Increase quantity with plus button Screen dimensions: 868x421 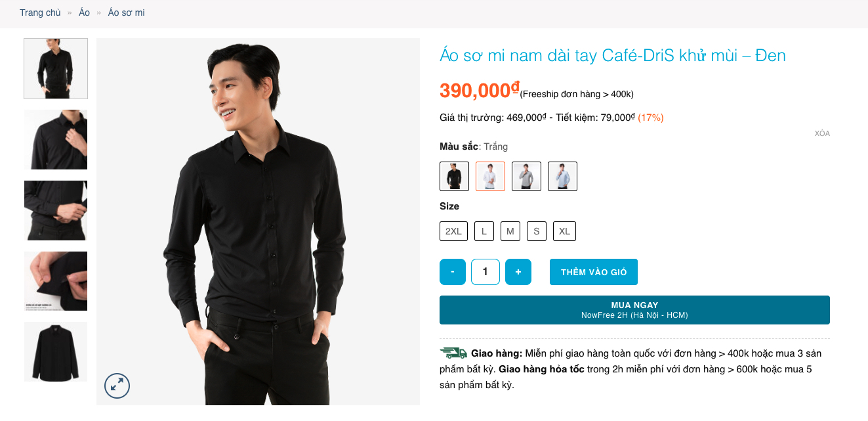point(518,272)
